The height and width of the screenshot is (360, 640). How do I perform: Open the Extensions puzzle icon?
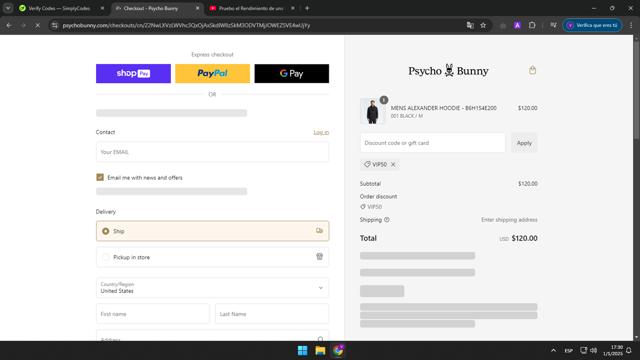[x=532, y=25]
